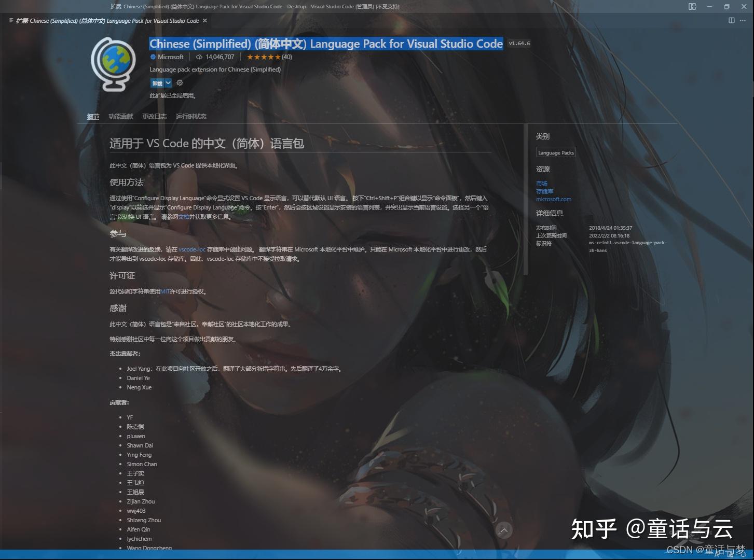754x560 pixels.
Task: Open the MIT license link
Action: click(x=165, y=291)
